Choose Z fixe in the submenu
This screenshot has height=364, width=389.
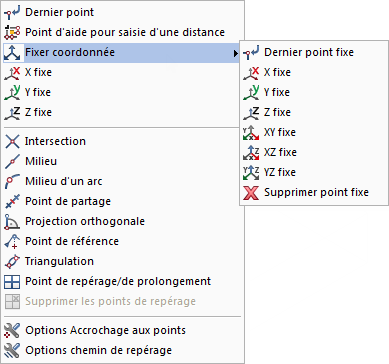[x=314, y=112]
